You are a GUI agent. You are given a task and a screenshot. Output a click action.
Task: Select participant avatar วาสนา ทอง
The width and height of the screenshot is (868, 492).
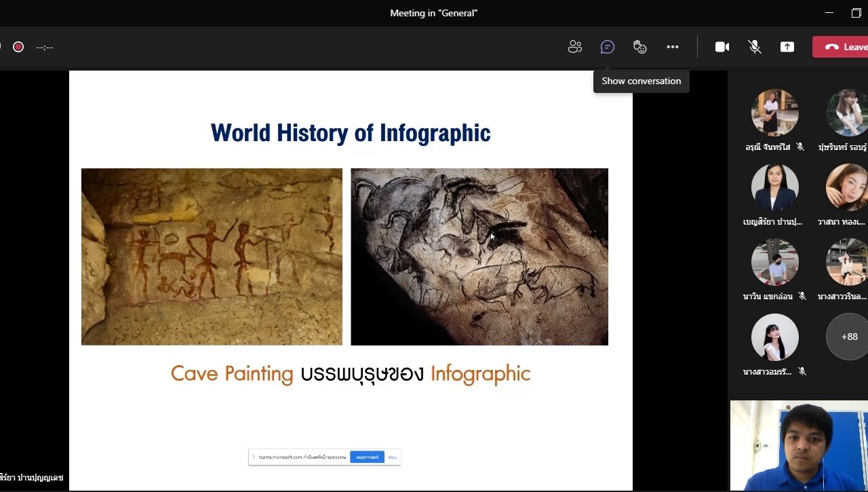[x=848, y=187]
